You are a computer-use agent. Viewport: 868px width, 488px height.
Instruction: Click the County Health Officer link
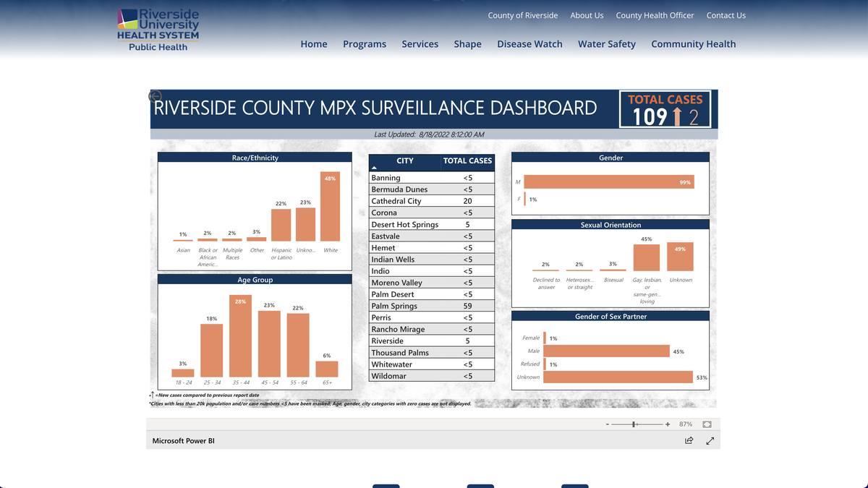pos(655,15)
